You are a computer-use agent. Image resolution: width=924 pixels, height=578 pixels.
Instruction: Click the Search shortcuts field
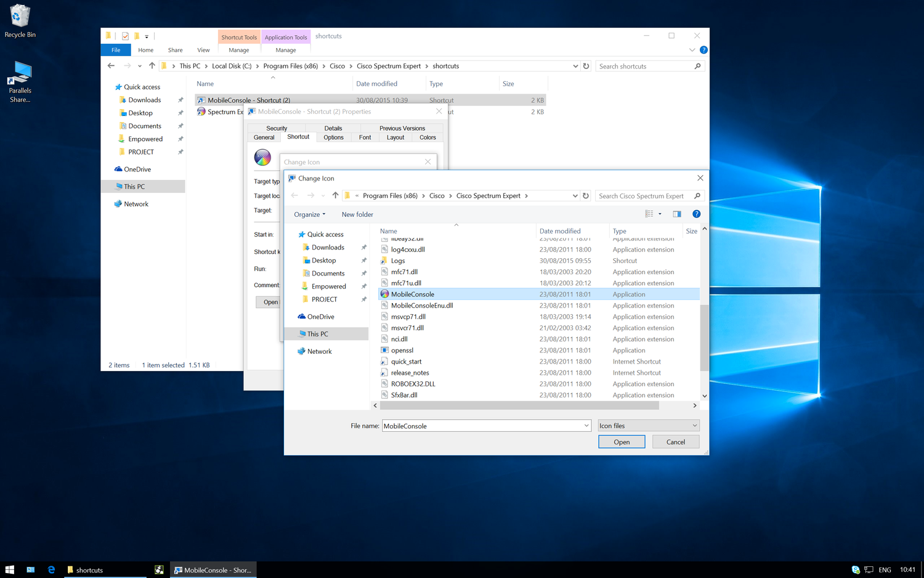click(644, 66)
